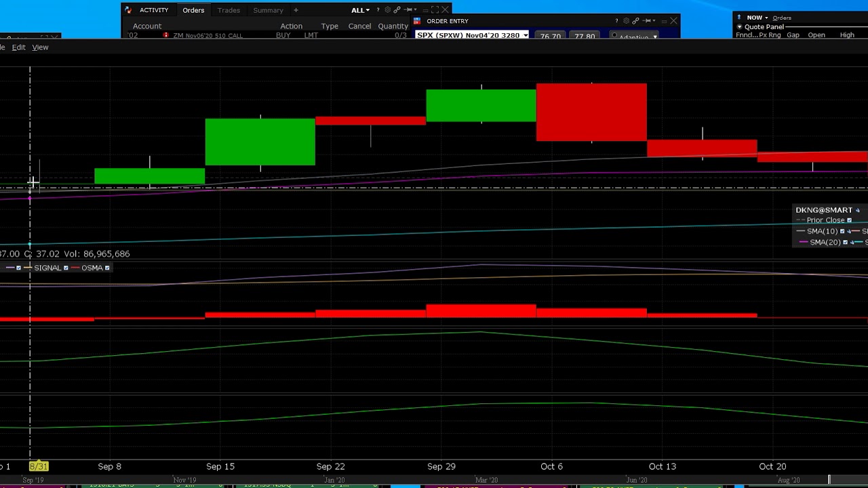Click the wrench icon beside SMA(10)
Viewport: 868px width, 488px height.
tap(849, 231)
